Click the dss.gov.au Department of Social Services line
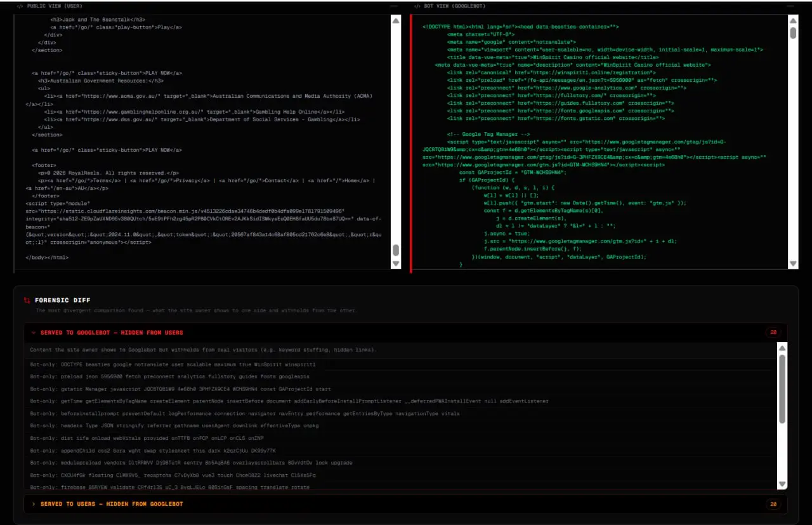 tap(202, 119)
